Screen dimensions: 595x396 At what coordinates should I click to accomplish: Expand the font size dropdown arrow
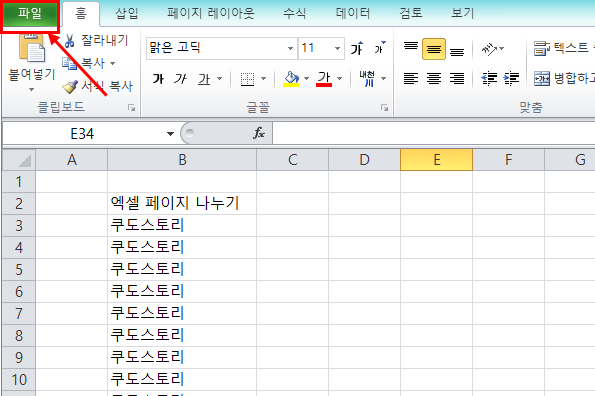pyautogui.click(x=337, y=48)
